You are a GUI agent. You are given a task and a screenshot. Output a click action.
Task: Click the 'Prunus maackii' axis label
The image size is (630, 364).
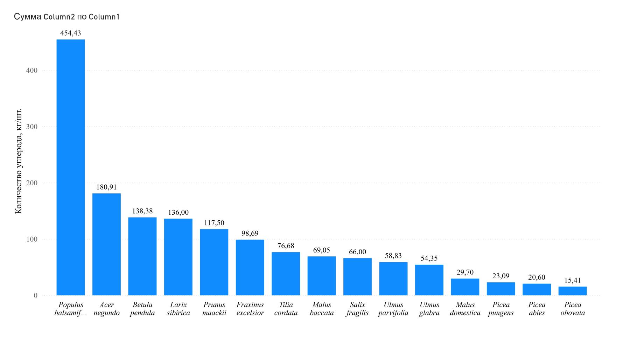click(214, 309)
